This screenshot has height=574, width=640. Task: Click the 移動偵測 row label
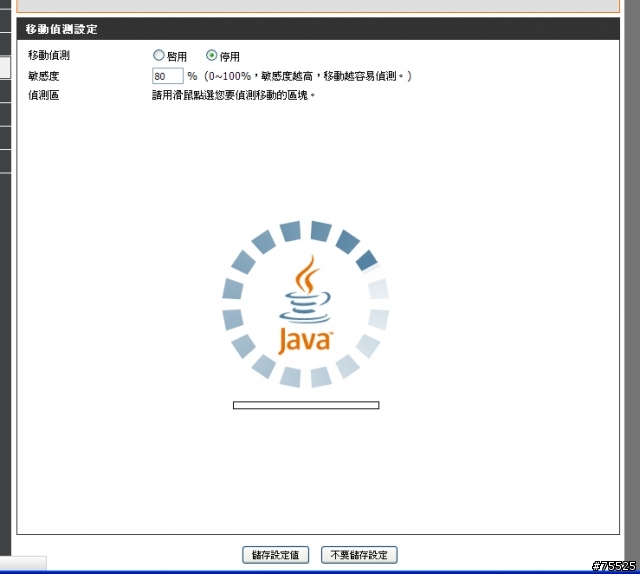point(49,55)
